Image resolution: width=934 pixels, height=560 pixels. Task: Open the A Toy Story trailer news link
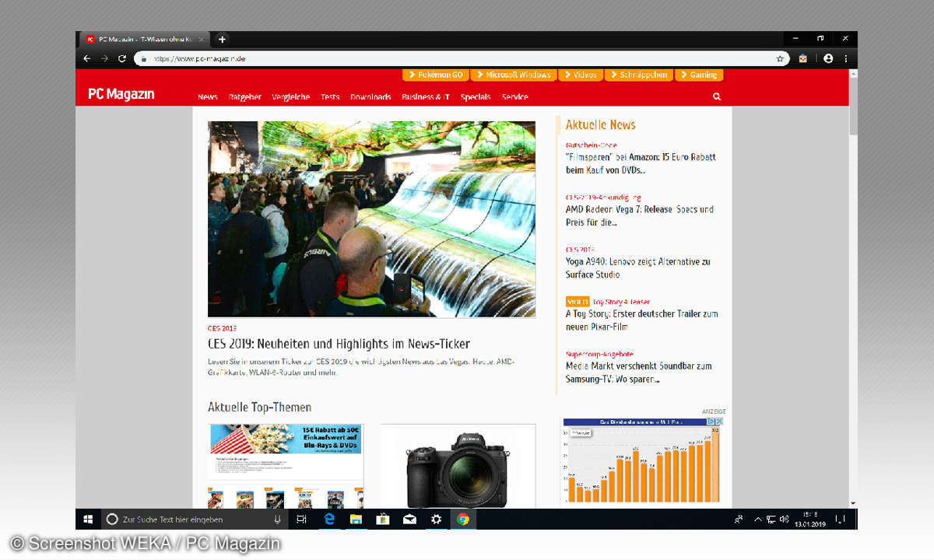pyautogui.click(x=641, y=320)
